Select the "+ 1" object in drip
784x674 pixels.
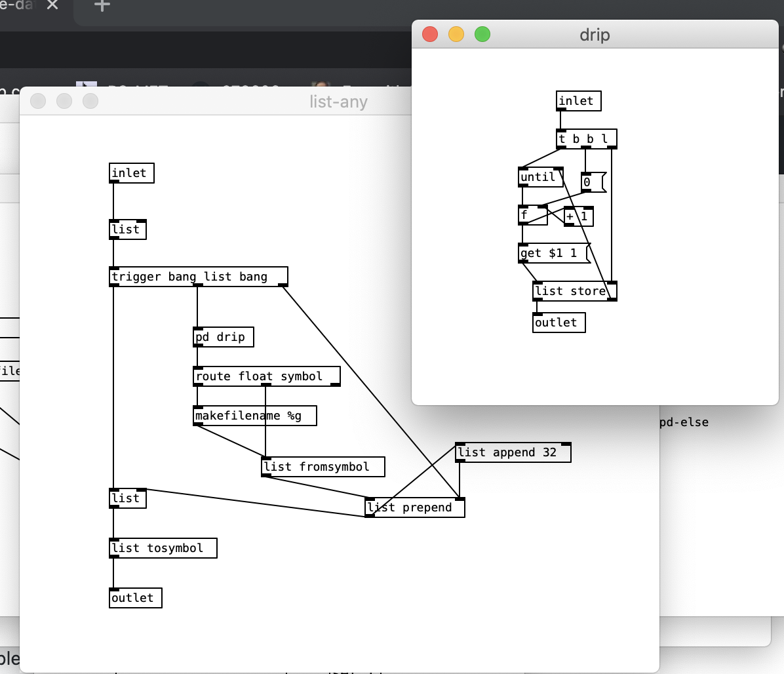[578, 216]
